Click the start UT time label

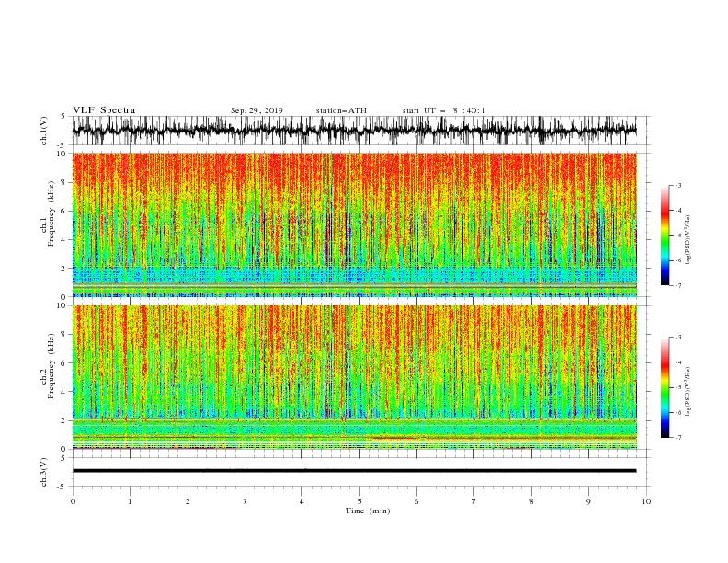tap(444, 110)
